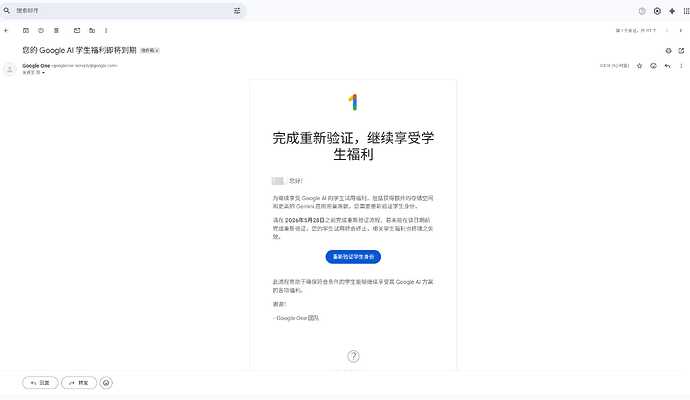Open the toolbar more options menu

(x=106, y=30)
